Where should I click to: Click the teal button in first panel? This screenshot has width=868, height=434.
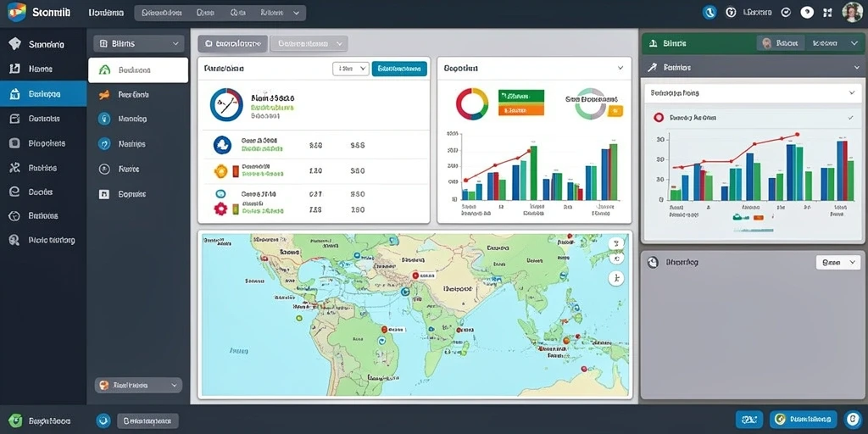[x=400, y=69]
